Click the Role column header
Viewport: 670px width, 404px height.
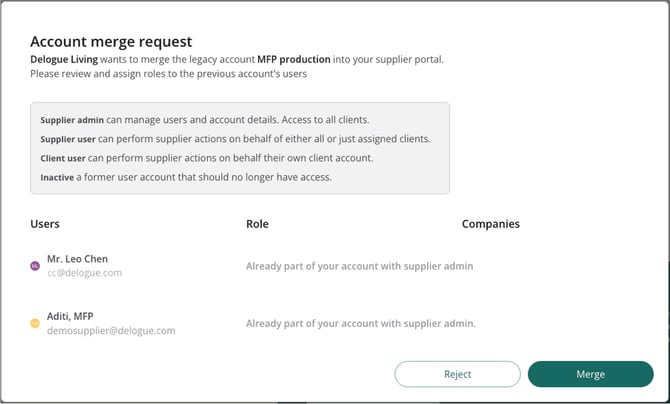[x=257, y=224]
